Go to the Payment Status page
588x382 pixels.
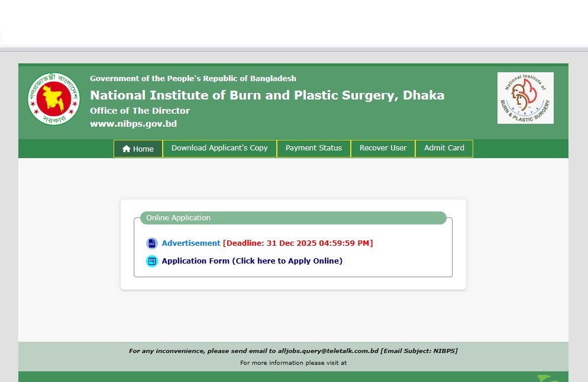(x=314, y=148)
